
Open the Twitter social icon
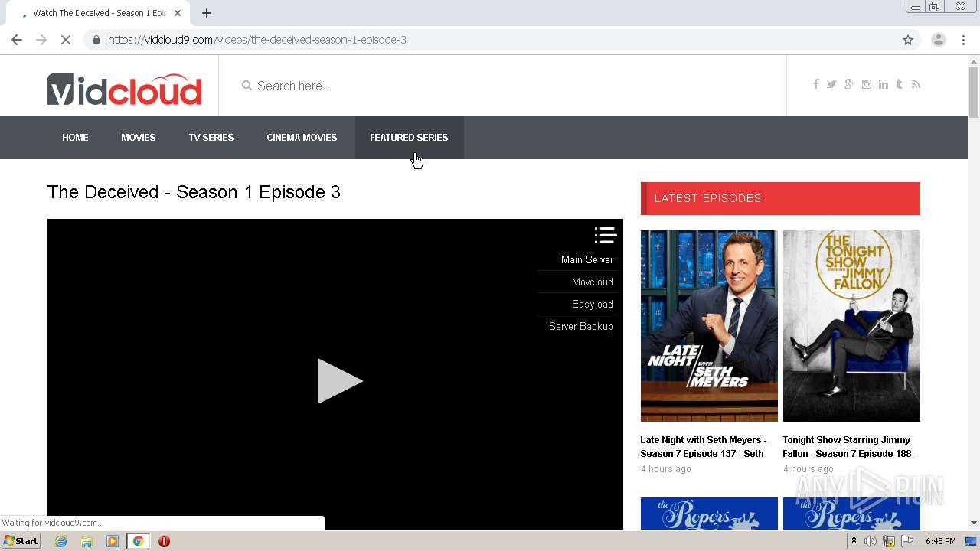[831, 84]
